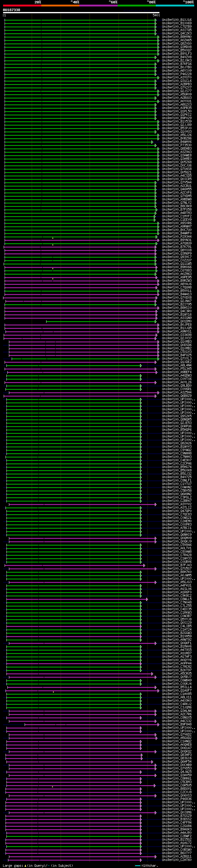Select the UniRef100_B7KFG6 label
This screenshot has width=197, height=868.
click(x=177, y=64)
